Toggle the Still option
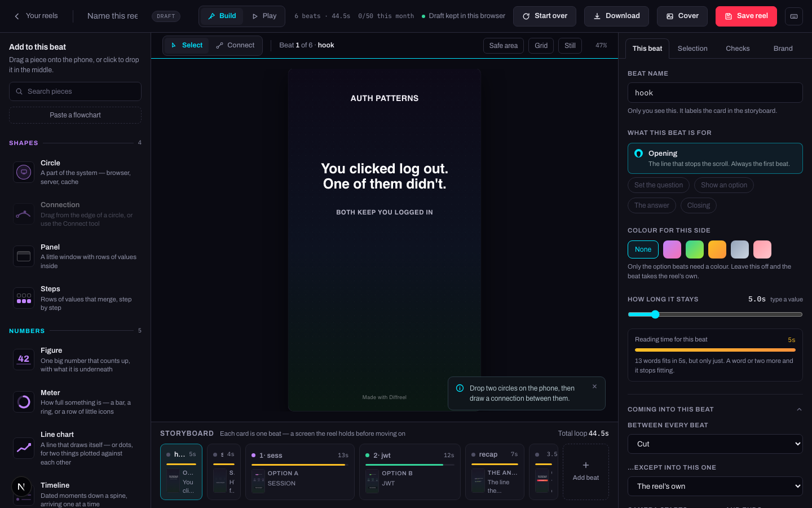812x508 pixels. 570,46
